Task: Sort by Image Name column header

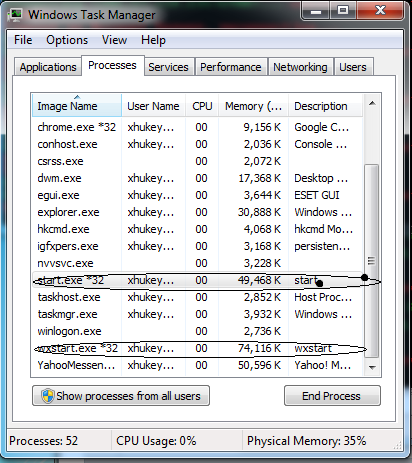Action: pos(77,106)
